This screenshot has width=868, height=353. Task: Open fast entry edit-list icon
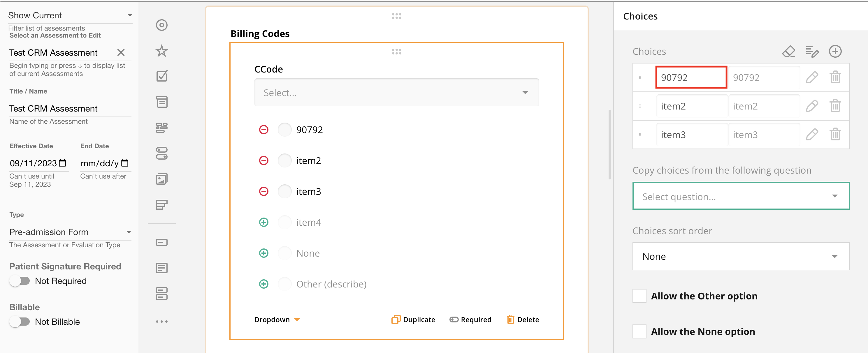[811, 52]
